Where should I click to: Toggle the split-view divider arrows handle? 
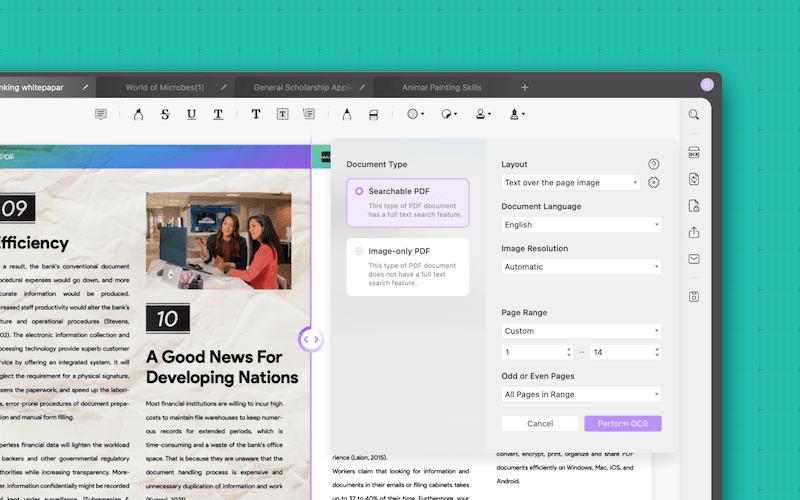[x=311, y=339]
